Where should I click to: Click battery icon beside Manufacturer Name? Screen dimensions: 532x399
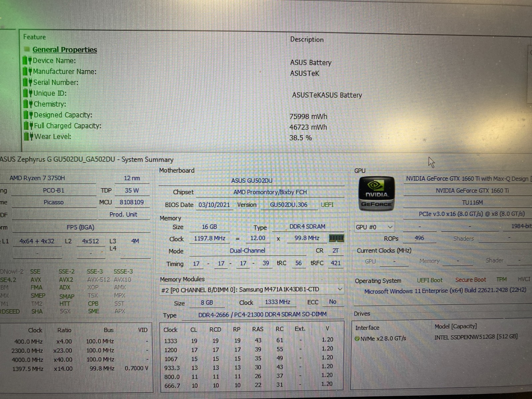[x=28, y=71]
